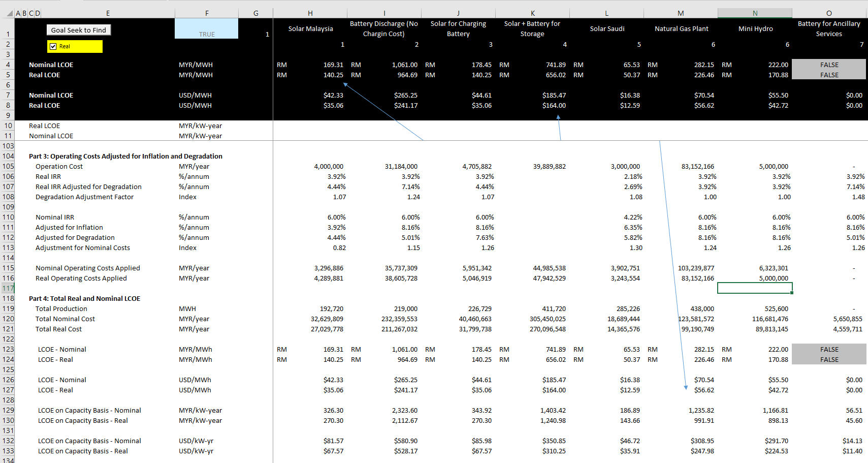Select the $164.00 Real LCOE cell
Screen dimensions: 868x463
point(532,105)
